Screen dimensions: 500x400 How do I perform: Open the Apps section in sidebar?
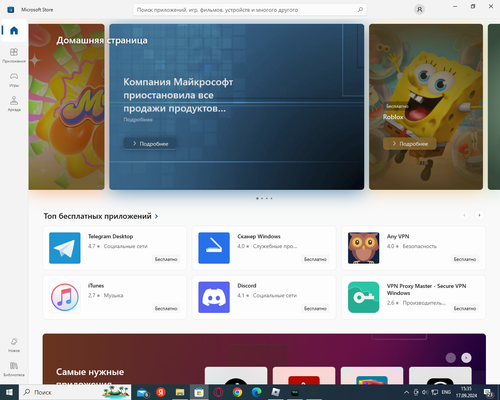tap(14, 55)
